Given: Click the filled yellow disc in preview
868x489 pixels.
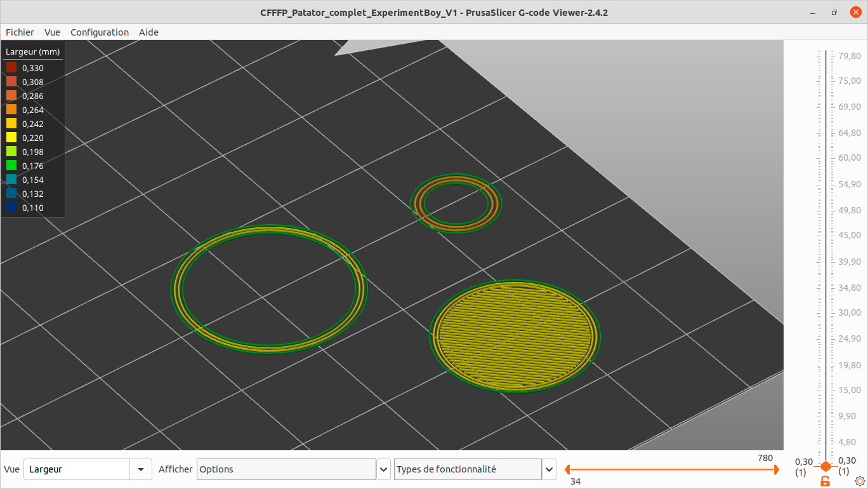Looking at the screenshot, I should tap(515, 336).
